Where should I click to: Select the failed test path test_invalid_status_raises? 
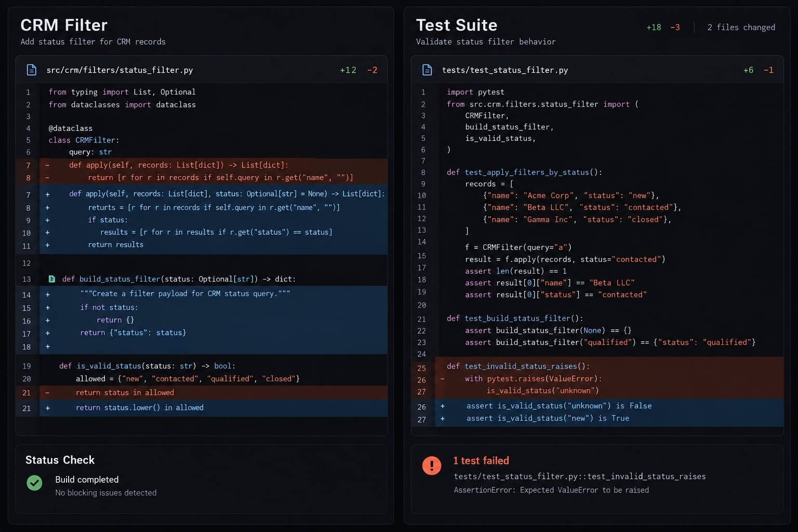[x=580, y=476]
